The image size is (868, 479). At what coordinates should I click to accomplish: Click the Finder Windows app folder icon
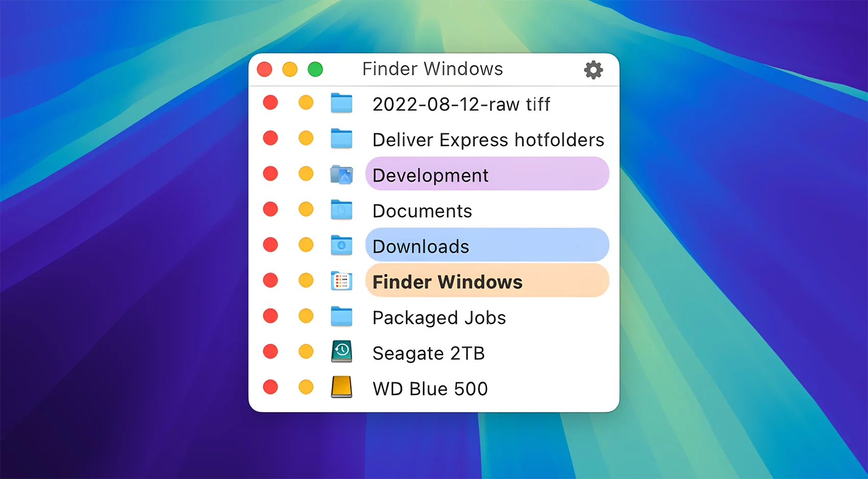(x=341, y=281)
